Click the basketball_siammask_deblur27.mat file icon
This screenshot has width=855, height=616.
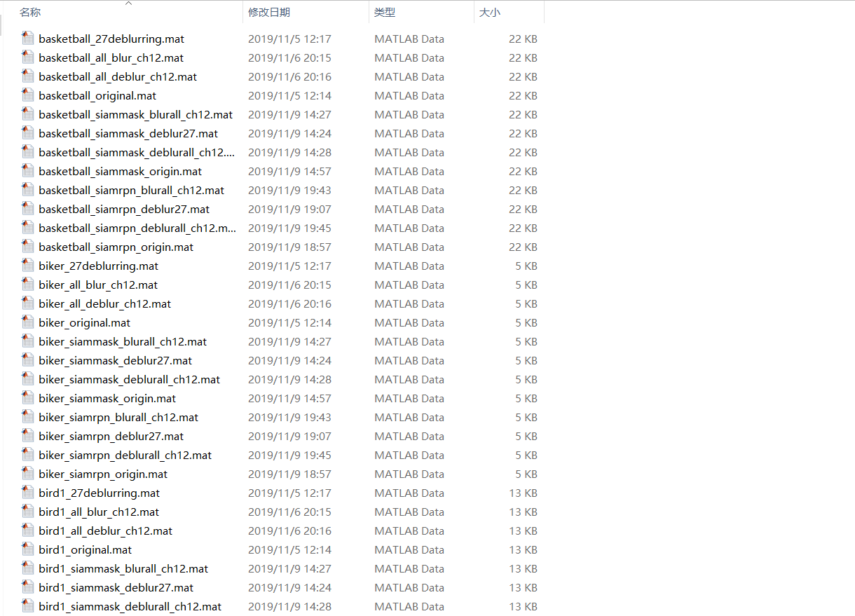(27, 133)
